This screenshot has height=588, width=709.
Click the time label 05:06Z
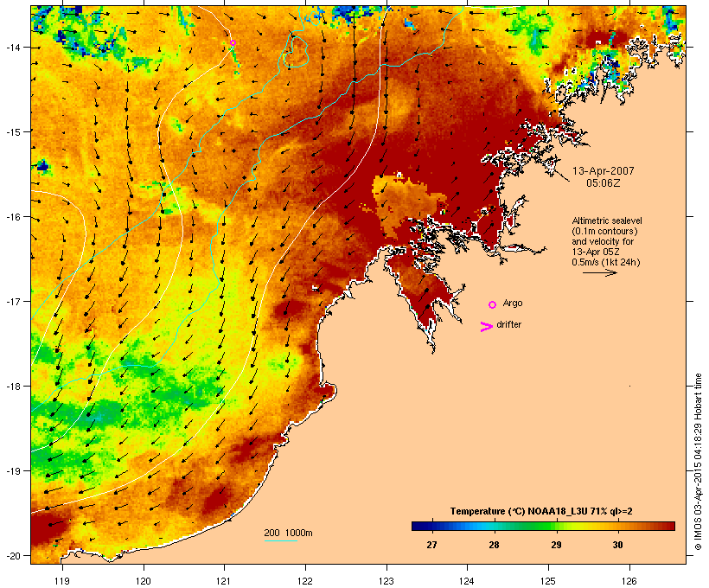[x=604, y=183]
